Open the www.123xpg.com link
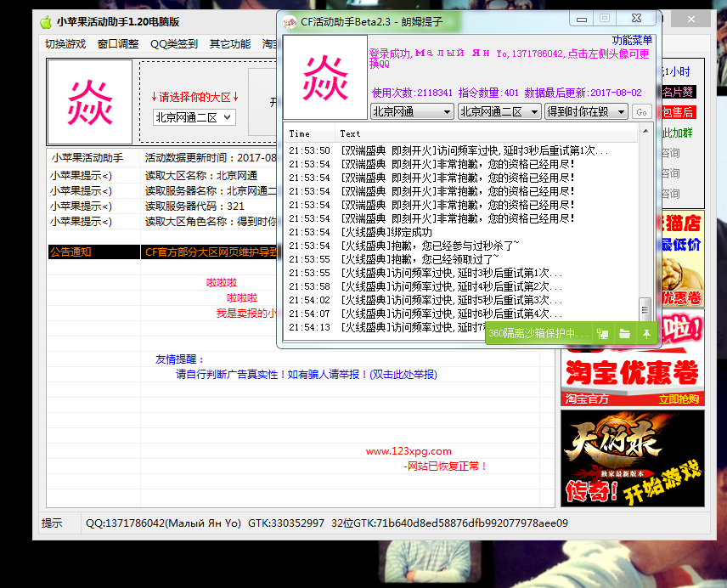The image size is (727, 588). tap(409, 451)
